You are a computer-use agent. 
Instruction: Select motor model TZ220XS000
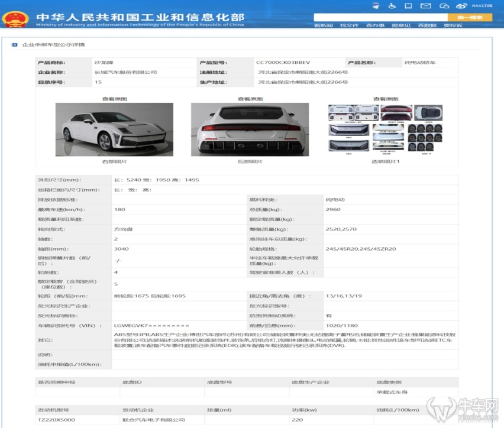[56, 420]
